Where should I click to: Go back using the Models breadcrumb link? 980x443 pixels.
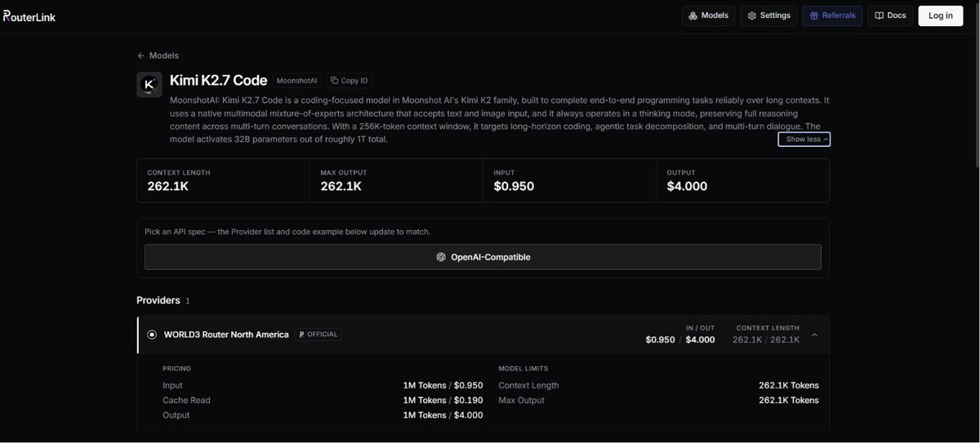(158, 55)
